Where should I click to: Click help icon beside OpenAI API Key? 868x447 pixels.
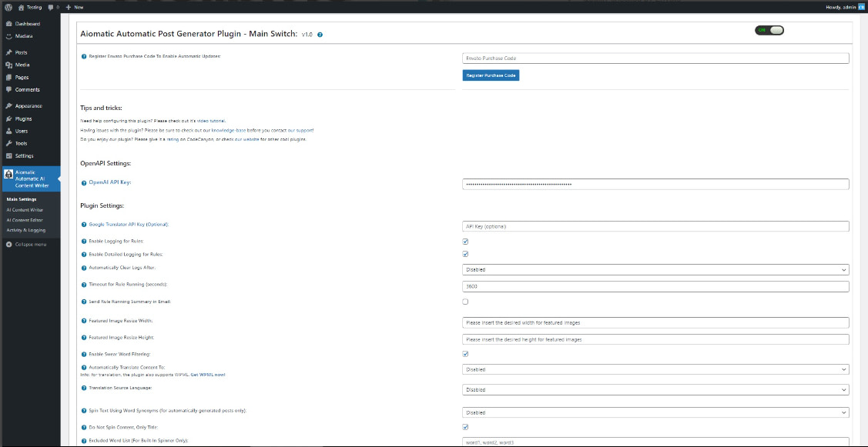84,182
